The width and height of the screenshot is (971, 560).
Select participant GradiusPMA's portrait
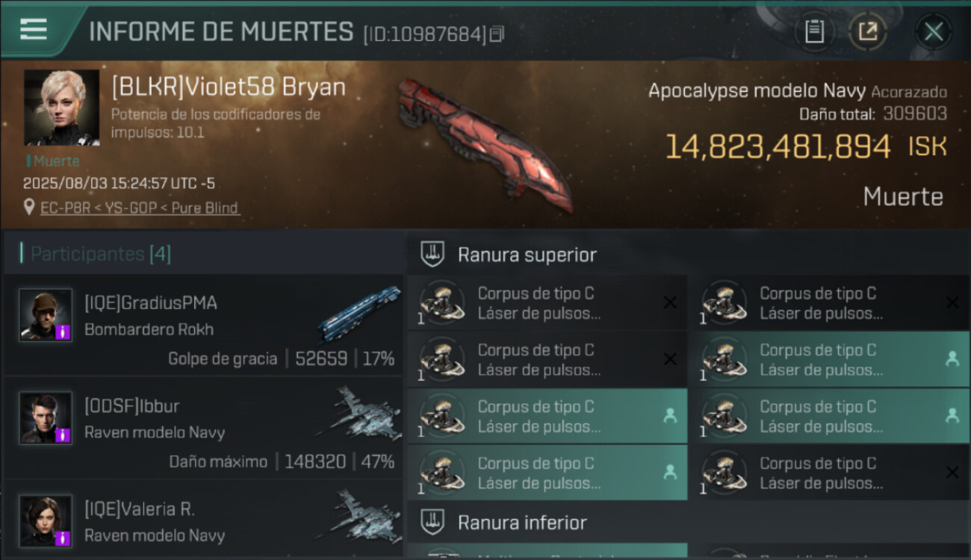[x=46, y=315]
